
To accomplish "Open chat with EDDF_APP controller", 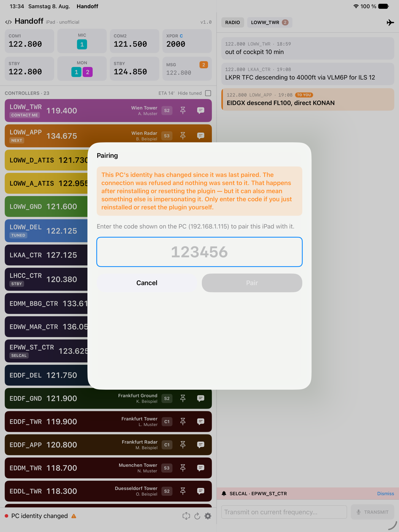I will (x=201, y=445).
